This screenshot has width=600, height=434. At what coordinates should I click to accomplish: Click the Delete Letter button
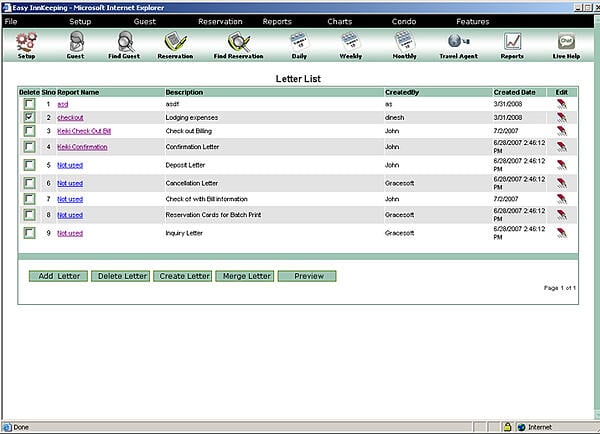121,276
